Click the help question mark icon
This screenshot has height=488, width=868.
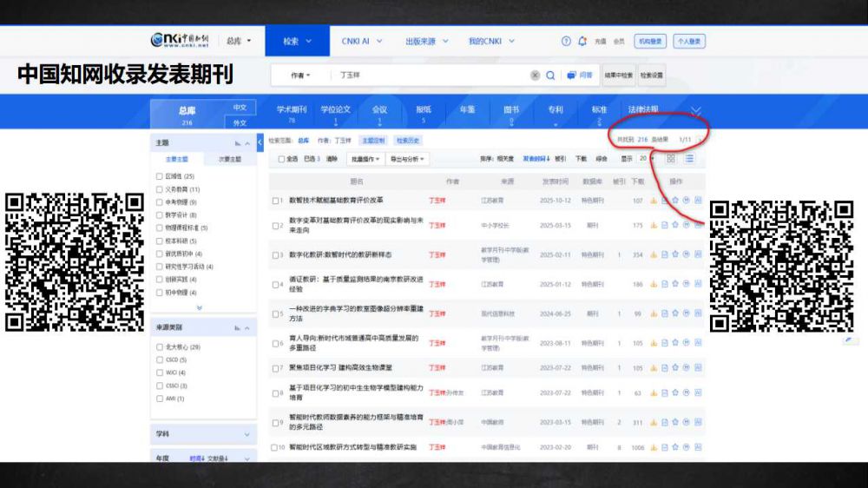pos(566,41)
